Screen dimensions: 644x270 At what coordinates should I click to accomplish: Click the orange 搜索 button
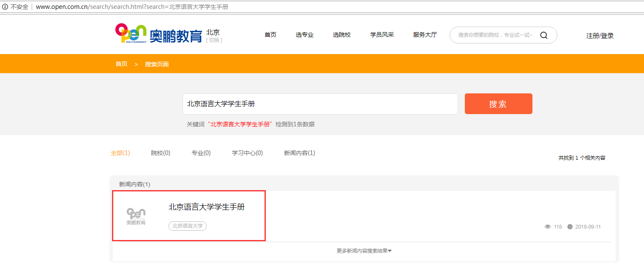pyautogui.click(x=498, y=104)
